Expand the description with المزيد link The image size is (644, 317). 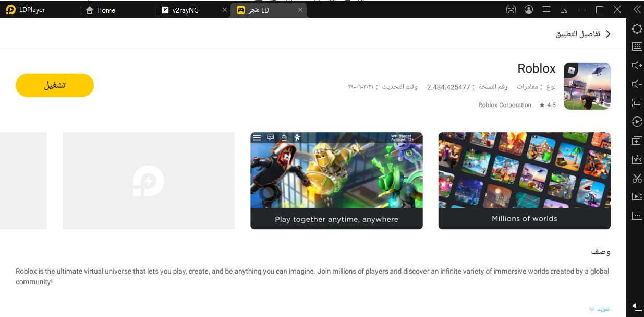point(600,309)
